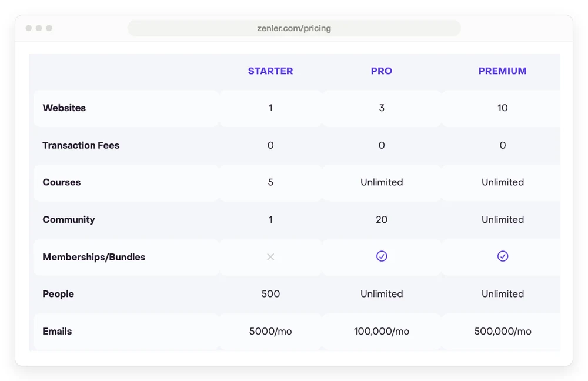Click the Pro Memberships/Bundles checkmark icon
Screen dimensions: 588x381
(x=382, y=256)
